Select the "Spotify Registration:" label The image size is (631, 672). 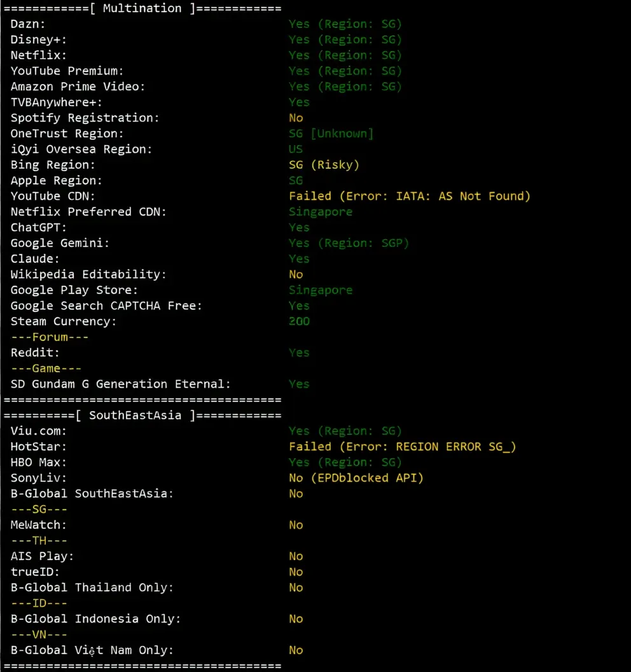85,118
